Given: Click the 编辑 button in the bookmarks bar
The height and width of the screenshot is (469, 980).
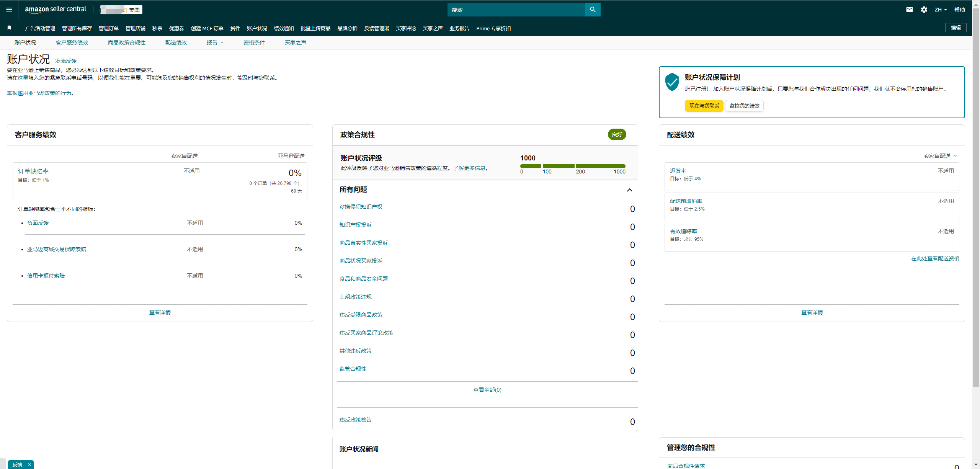Looking at the screenshot, I should 955,28.
